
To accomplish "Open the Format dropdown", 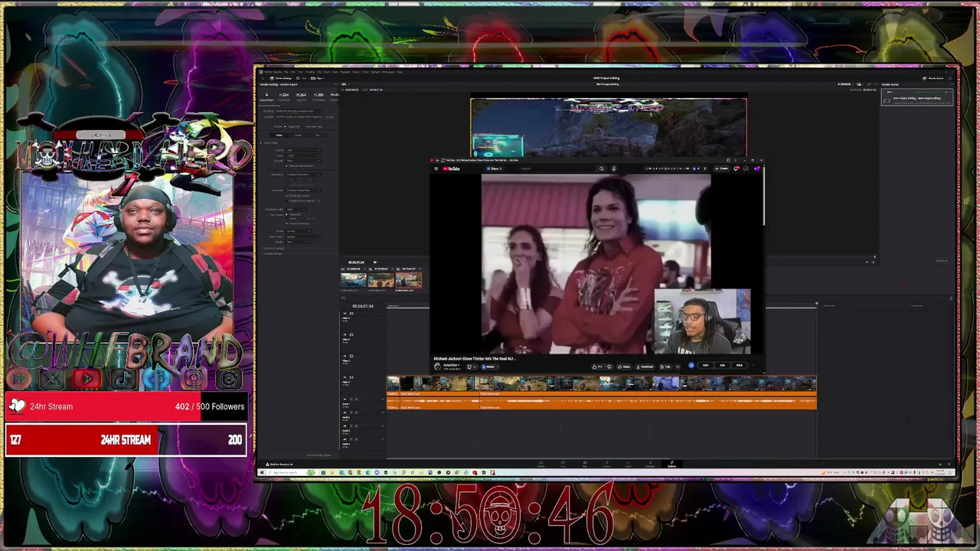I will 303,150.
